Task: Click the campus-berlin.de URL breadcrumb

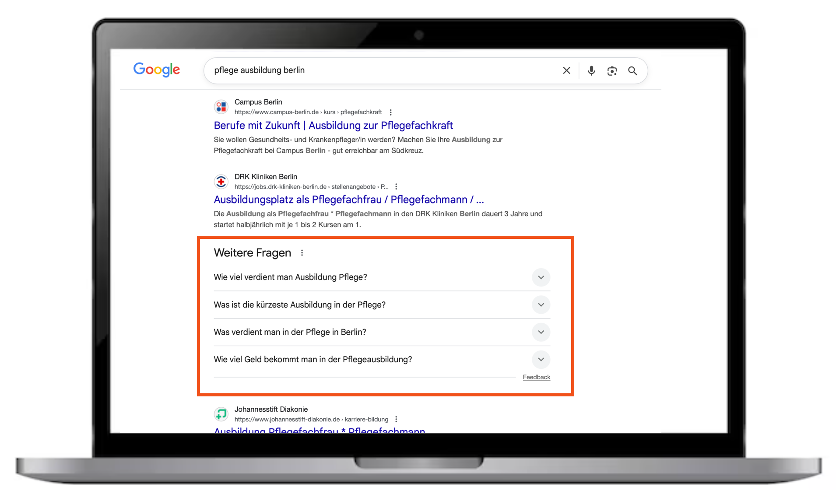Action: pos(308,112)
